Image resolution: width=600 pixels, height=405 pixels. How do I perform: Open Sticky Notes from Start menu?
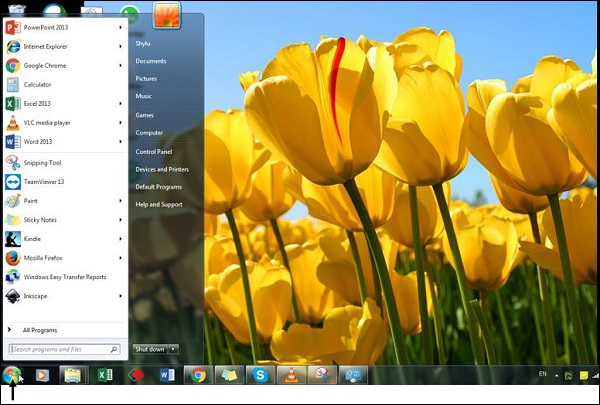pyautogui.click(x=65, y=220)
